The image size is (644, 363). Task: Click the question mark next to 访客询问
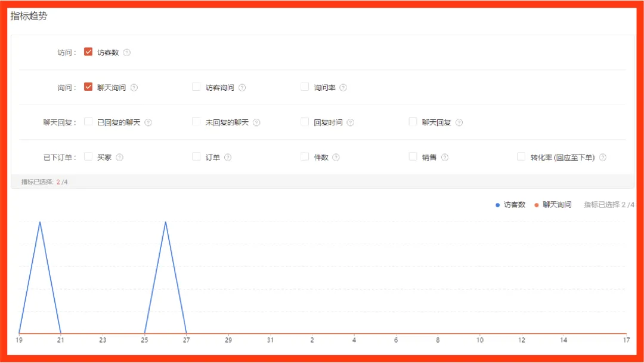point(242,88)
